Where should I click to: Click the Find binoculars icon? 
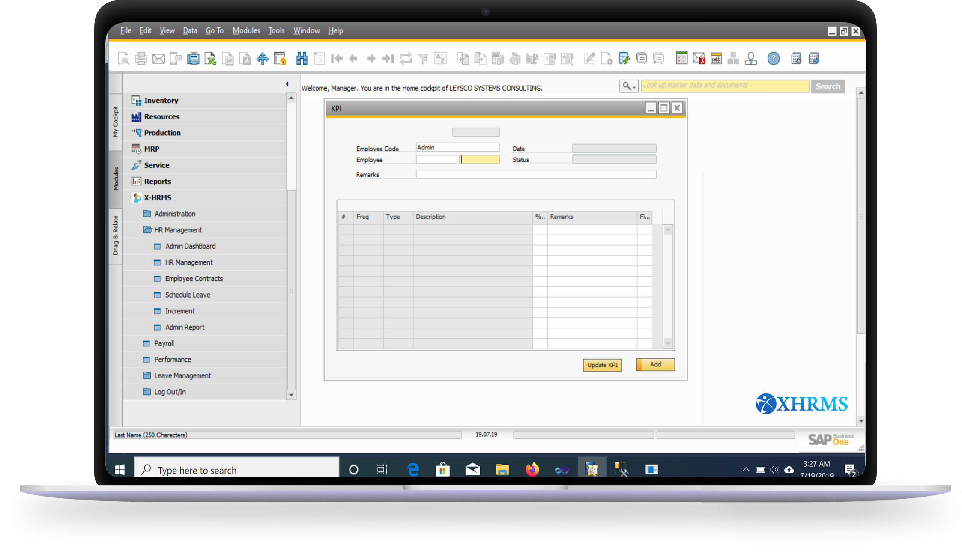pyautogui.click(x=302, y=59)
